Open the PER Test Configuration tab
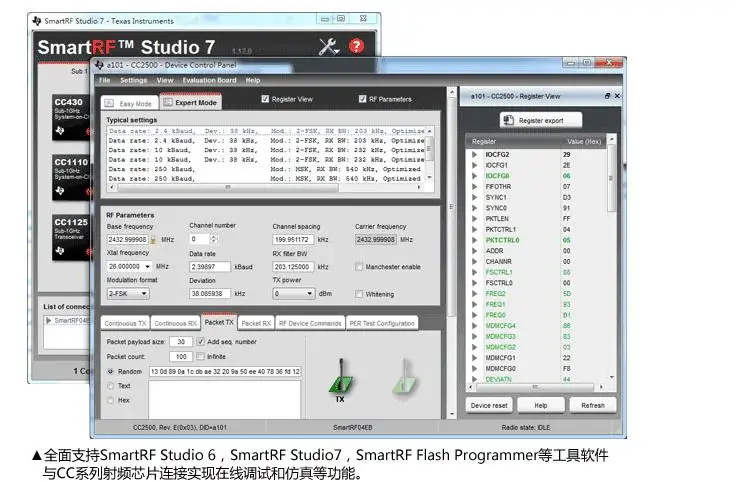739x482 pixels. [x=382, y=323]
